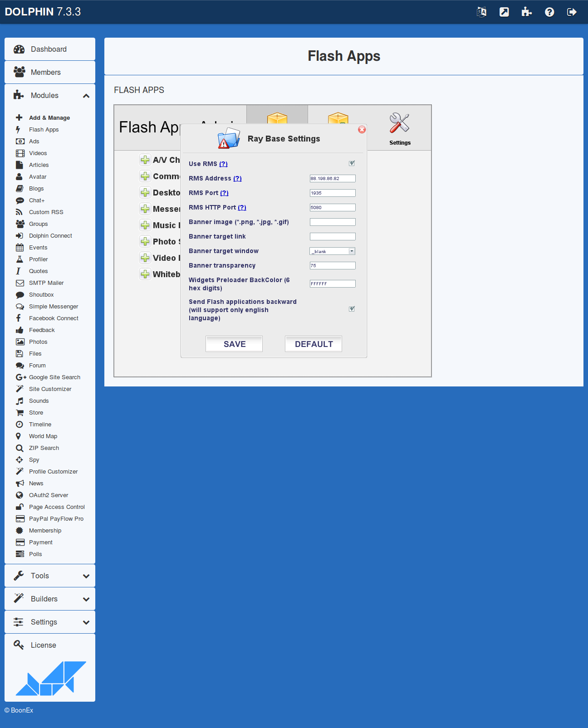Open the Timeline module menu item

(40, 425)
